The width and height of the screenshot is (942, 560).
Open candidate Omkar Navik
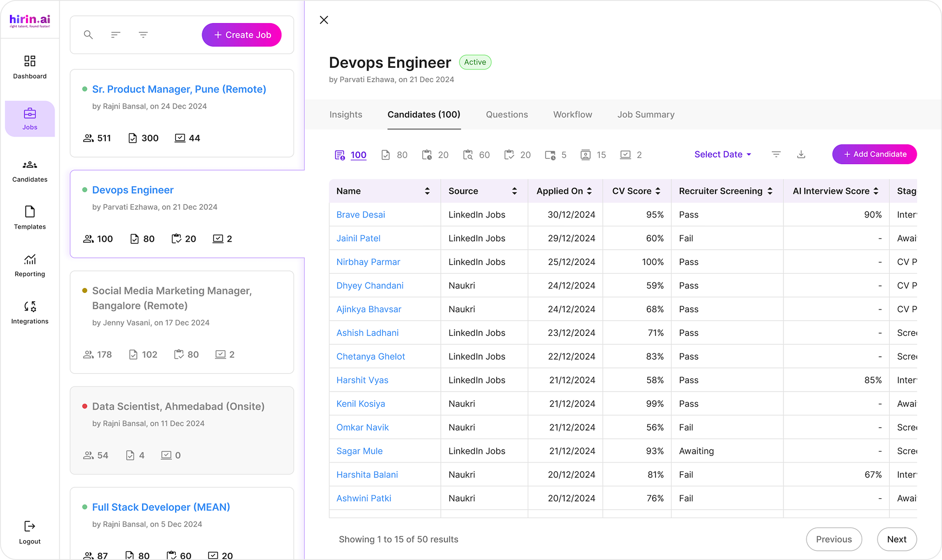[362, 428]
